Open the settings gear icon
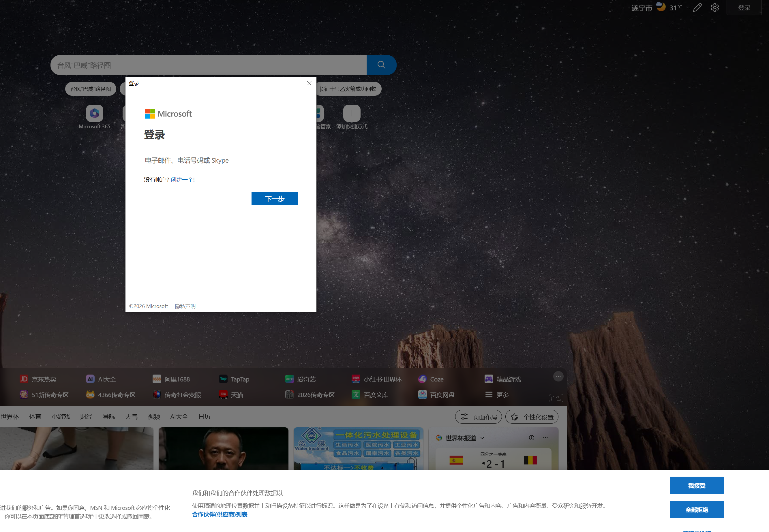Viewport: 769px width, 532px height. pyautogui.click(x=714, y=8)
